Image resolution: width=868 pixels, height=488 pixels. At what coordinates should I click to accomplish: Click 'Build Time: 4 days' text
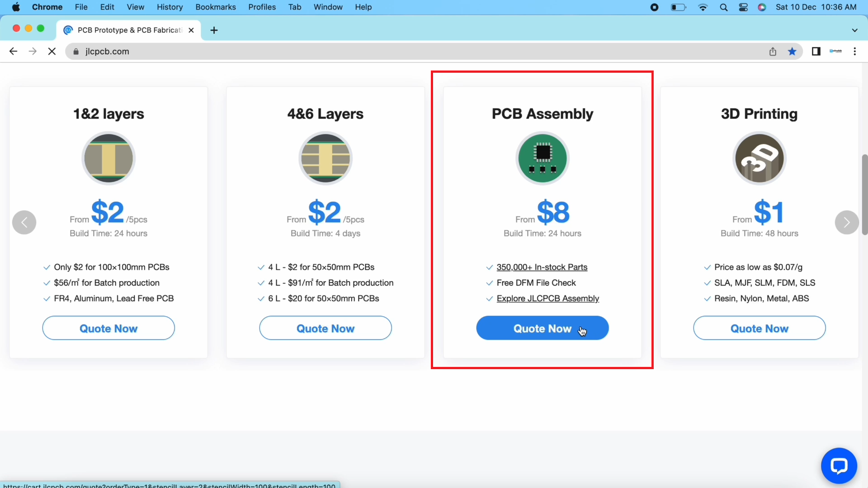(325, 233)
